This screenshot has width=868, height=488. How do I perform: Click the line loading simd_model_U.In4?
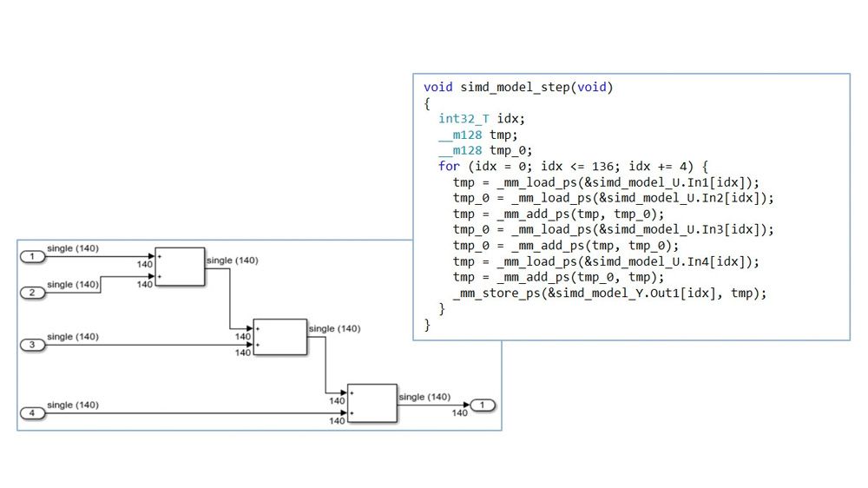pyautogui.click(x=606, y=261)
